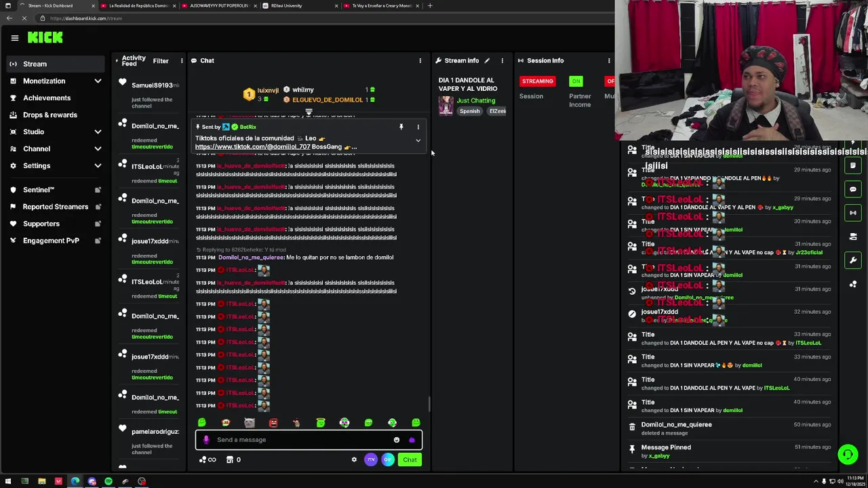Select the Spanish language tag
This screenshot has width=868, height=488.
click(469, 111)
